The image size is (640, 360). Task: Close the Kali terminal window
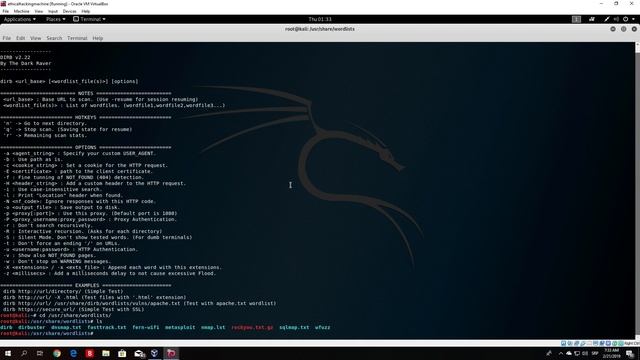(x=634, y=29)
